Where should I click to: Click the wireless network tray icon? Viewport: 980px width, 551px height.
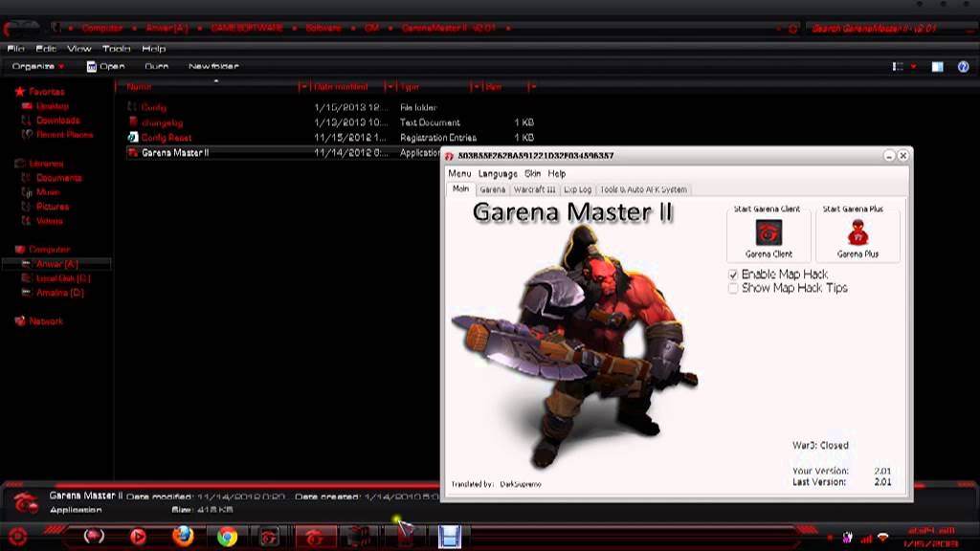[883, 538]
